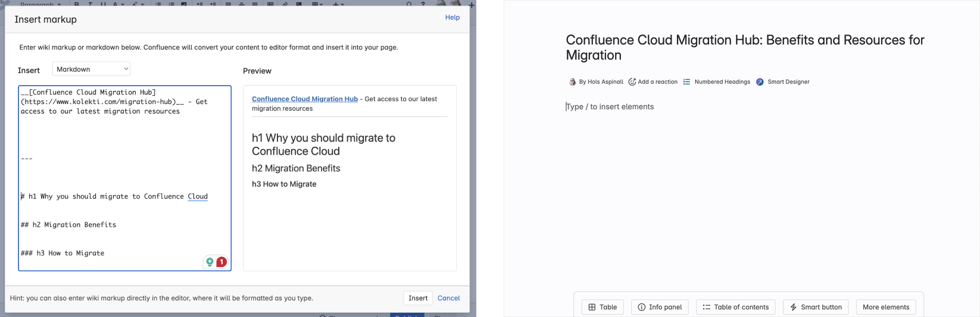Click the underlined word Cloud in the text area

198,196
